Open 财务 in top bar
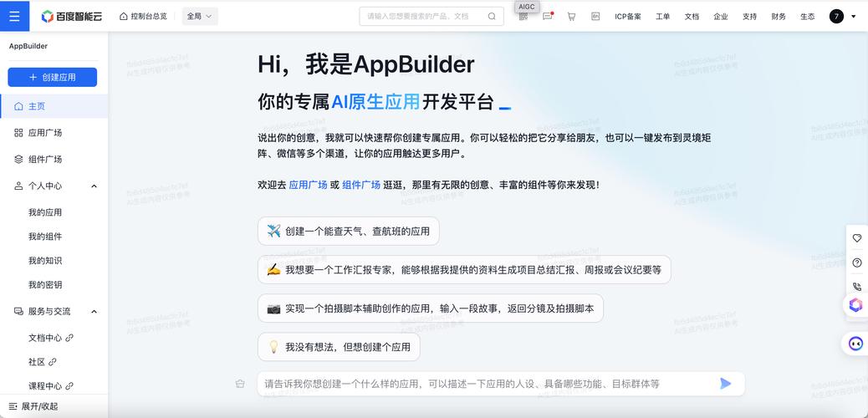The width and height of the screenshot is (868, 418). 779,17
